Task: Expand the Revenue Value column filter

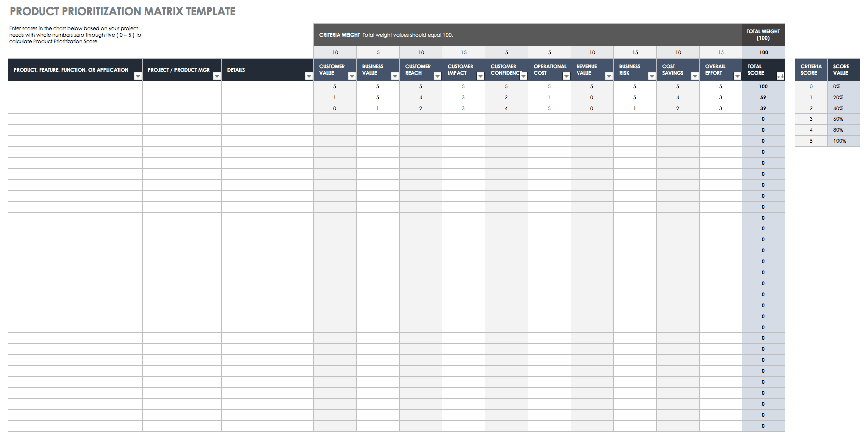Action: tap(609, 76)
